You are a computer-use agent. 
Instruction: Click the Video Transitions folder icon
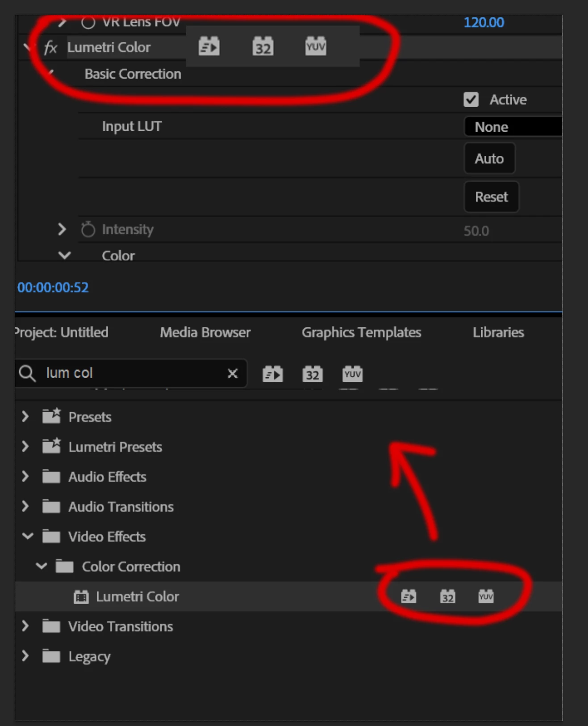[51, 626]
